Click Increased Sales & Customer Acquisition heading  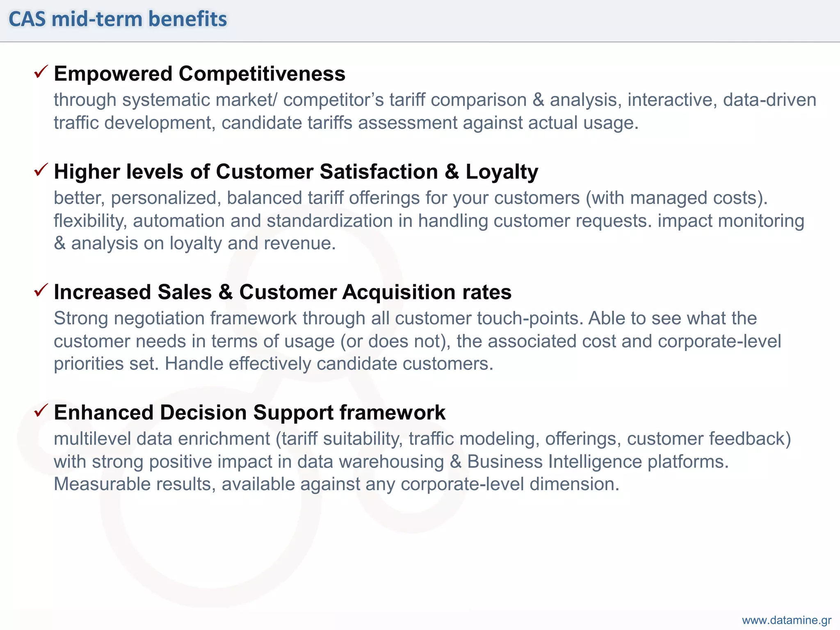coord(283,292)
